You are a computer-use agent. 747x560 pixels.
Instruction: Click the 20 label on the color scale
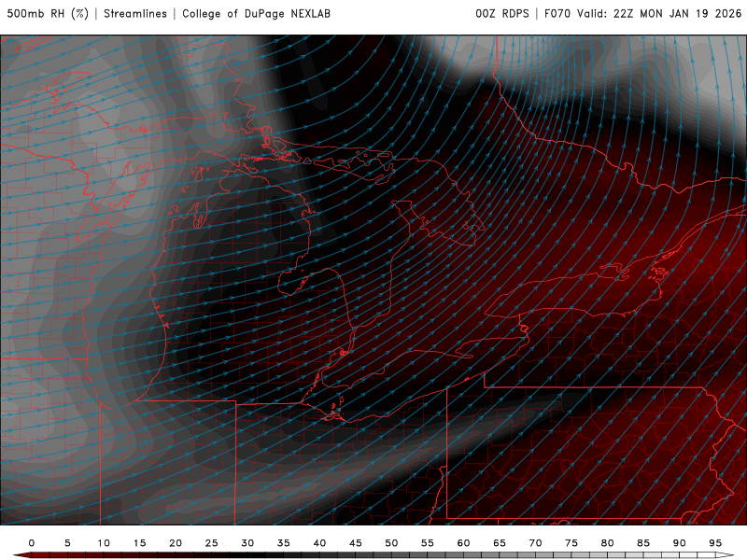tap(176, 543)
